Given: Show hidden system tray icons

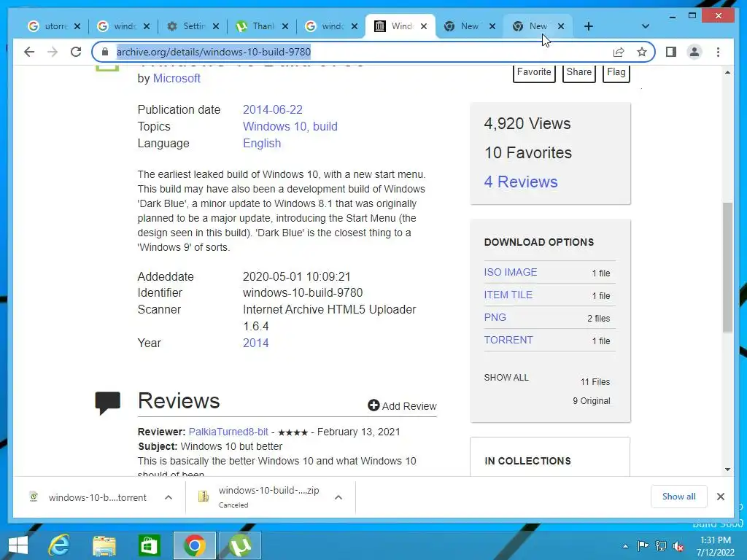Looking at the screenshot, I should (x=625, y=546).
